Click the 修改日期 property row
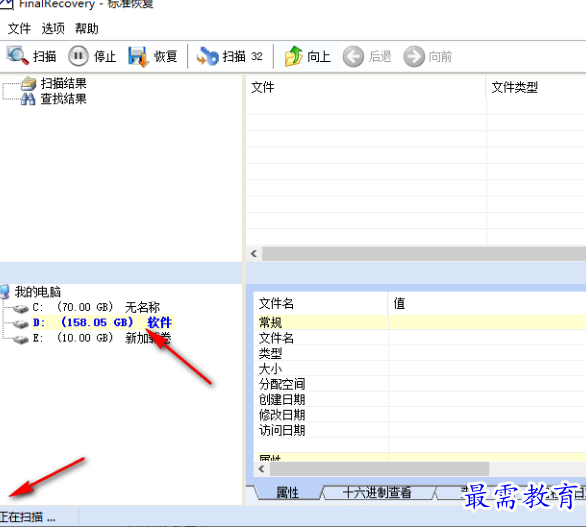 [x=420, y=414]
